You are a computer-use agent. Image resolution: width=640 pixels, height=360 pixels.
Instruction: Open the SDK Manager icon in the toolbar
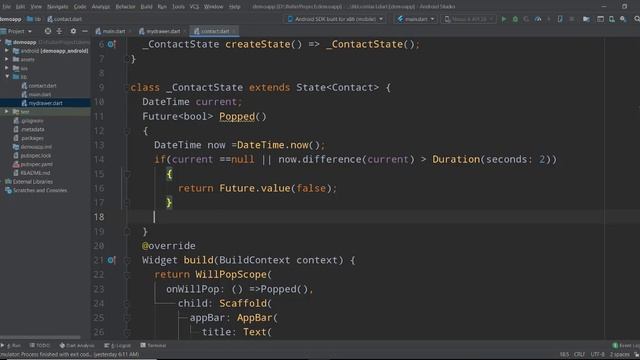(623, 19)
